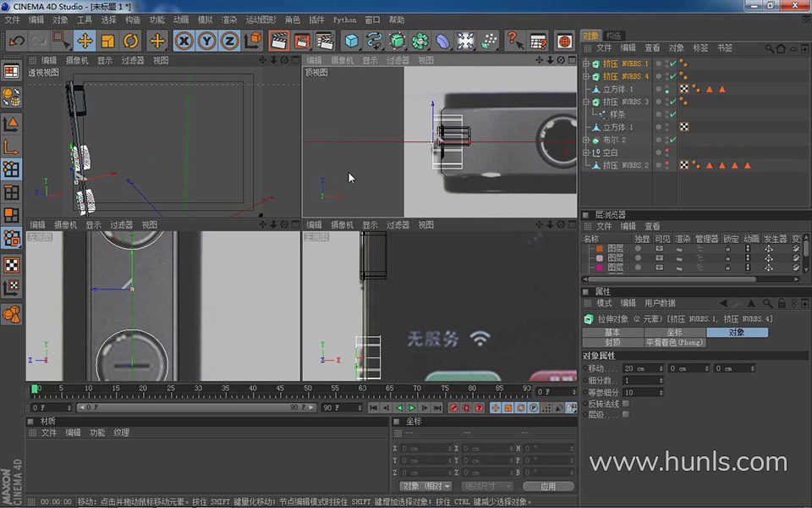Select the Move tool in the toolbar
The image size is (812, 508).
(85, 41)
